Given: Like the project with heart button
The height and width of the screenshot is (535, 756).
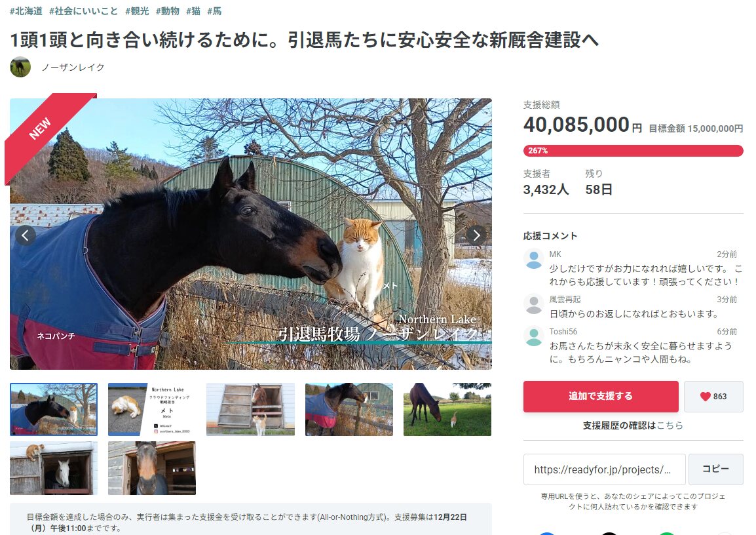Looking at the screenshot, I should coord(713,397).
